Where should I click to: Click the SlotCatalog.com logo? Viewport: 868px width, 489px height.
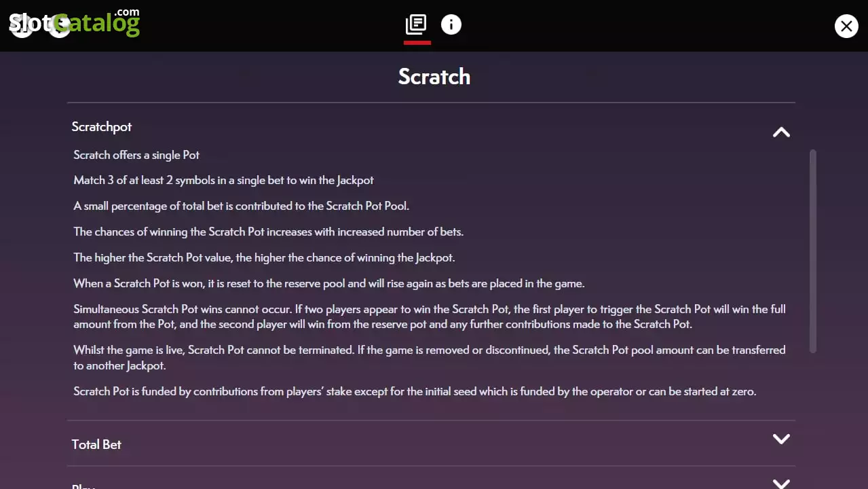click(x=75, y=22)
